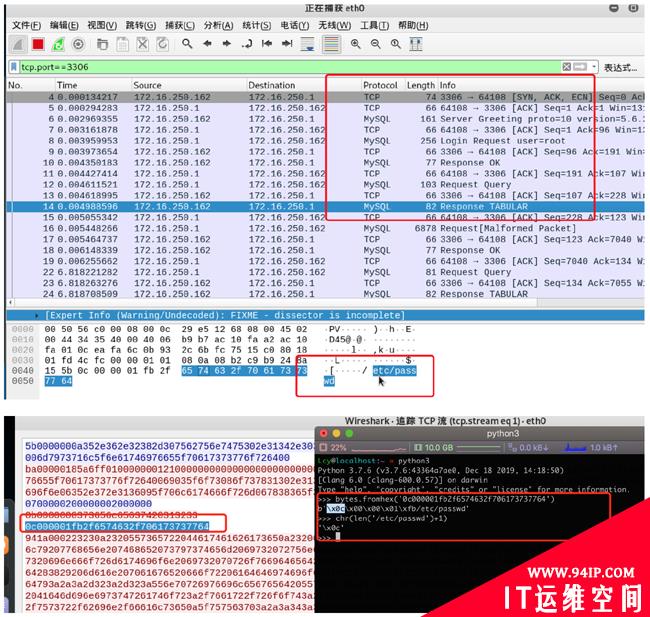The image size is (650, 617).
Task: Sort by the Length column header
Action: tap(421, 85)
